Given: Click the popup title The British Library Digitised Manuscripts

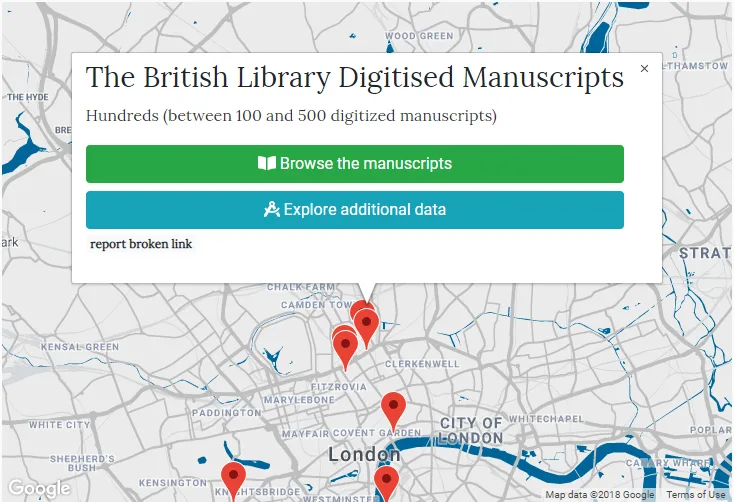Looking at the screenshot, I should (355, 77).
